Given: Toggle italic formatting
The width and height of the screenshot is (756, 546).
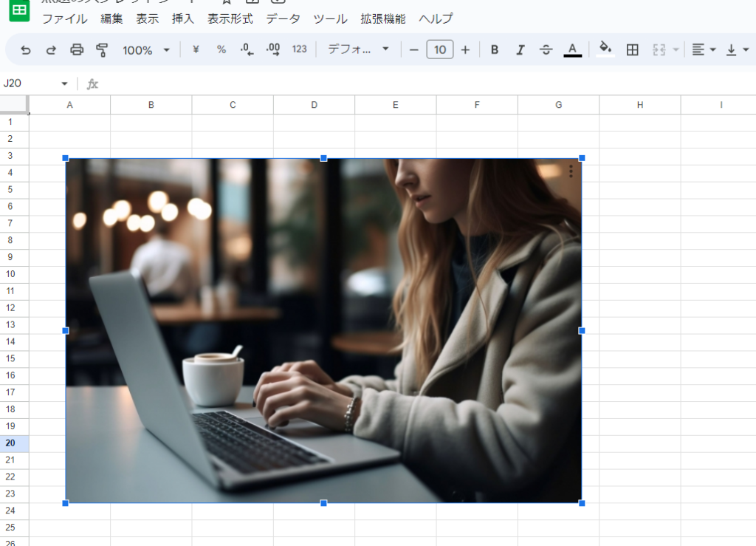Looking at the screenshot, I should pyautogui.click(x=520, y=50).
